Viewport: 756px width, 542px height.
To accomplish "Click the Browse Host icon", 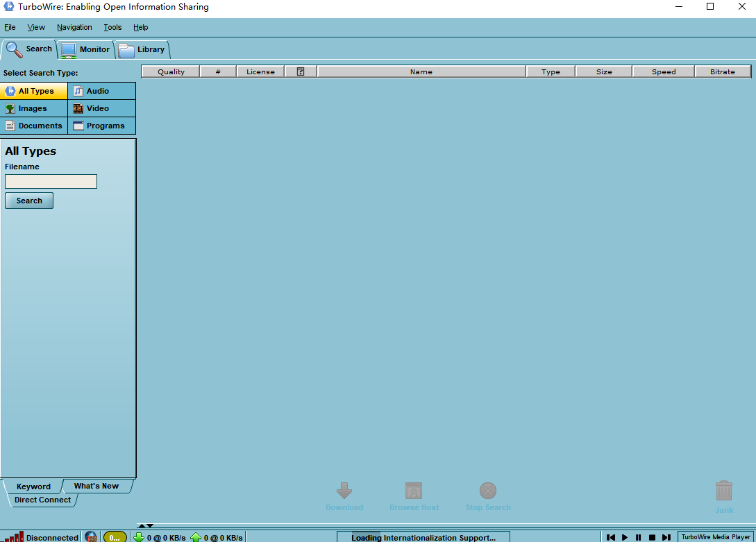I will (414, 490).
